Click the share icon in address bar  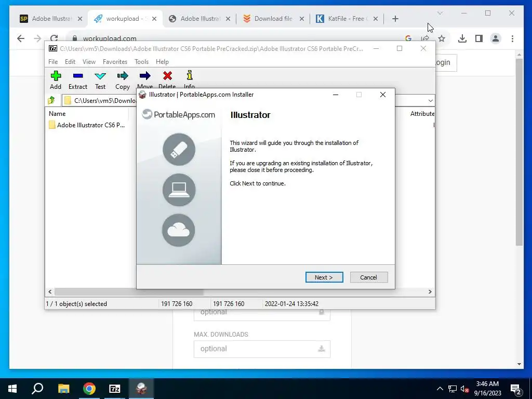[x=425, y=38]
